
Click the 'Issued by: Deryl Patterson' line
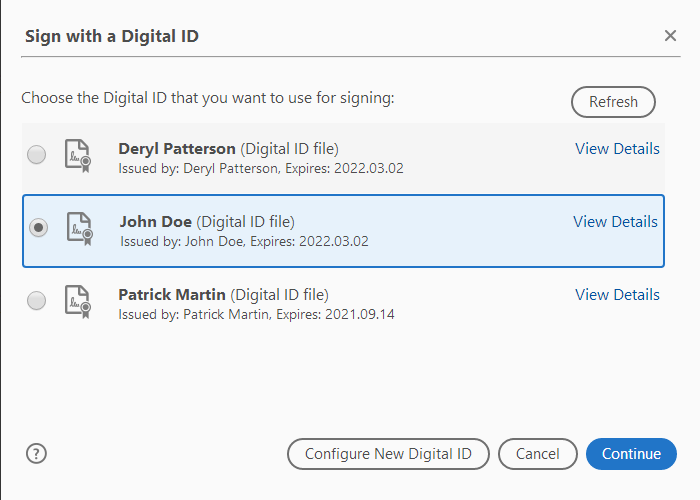click(260, 168)
